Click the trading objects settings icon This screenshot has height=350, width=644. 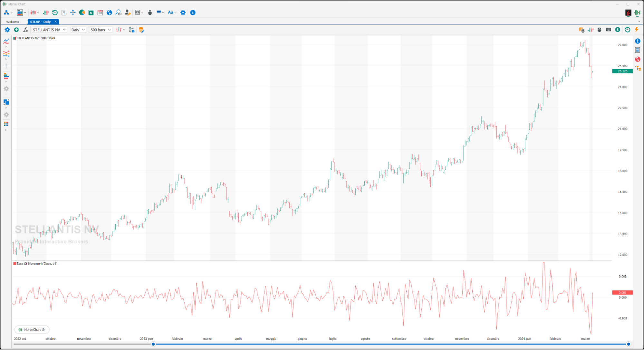(x=131, y=30)
